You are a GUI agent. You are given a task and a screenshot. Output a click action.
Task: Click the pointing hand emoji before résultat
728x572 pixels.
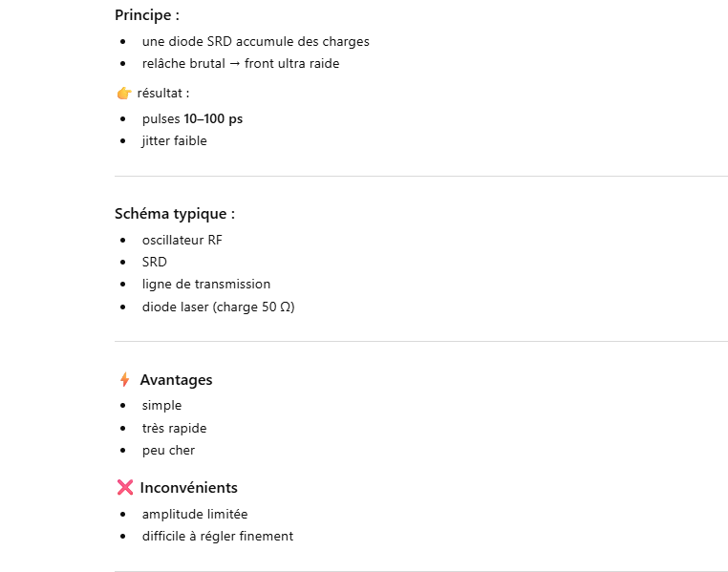tap(123, 94)
